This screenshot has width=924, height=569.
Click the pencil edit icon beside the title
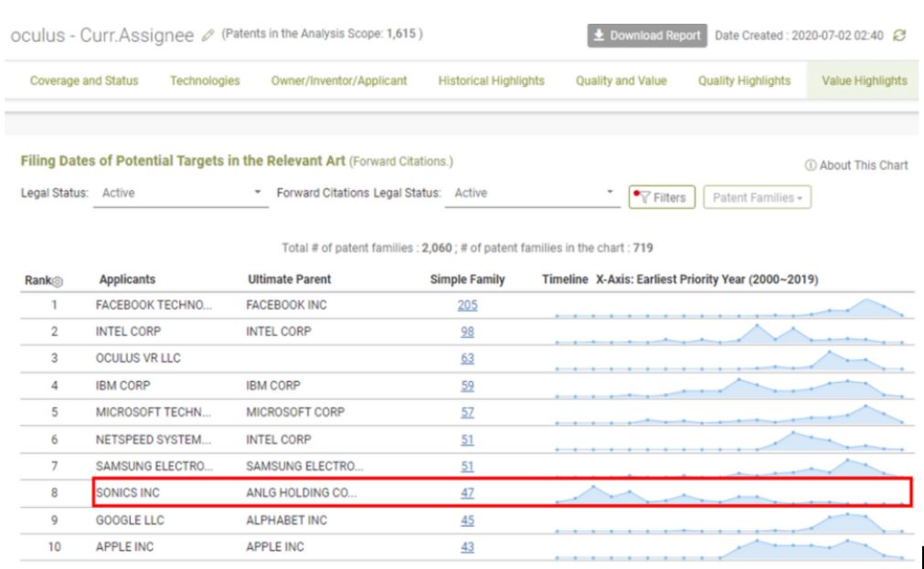(207, 36)
